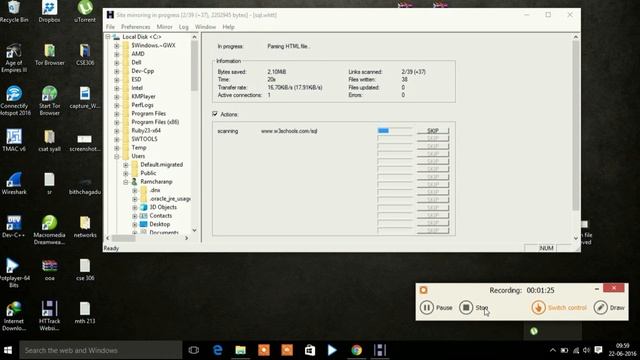The height and width of the screenshot is (360, 640).
Task: Stop the screen recording
Action: click(x=473, y=307)
